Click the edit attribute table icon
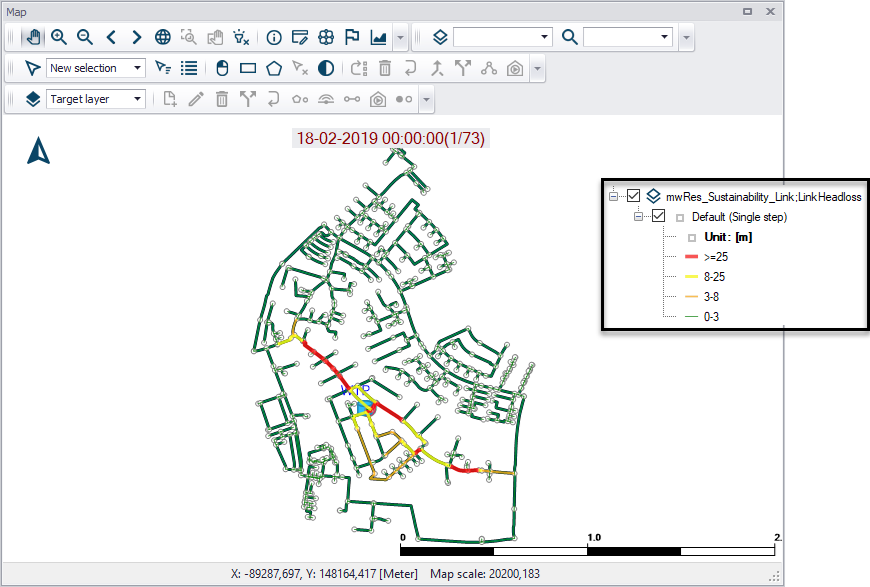The width and height of the screenshot is (870, 587). point(300,37)
